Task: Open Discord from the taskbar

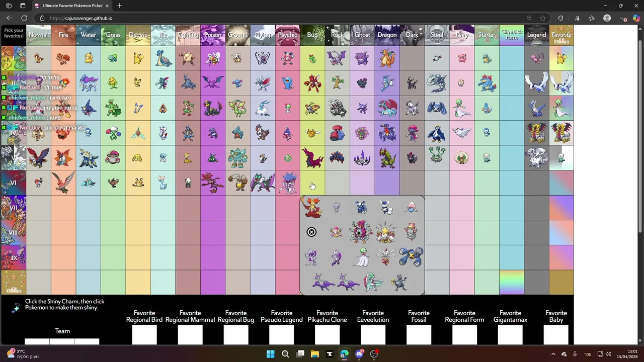Action: pos(359,354)
